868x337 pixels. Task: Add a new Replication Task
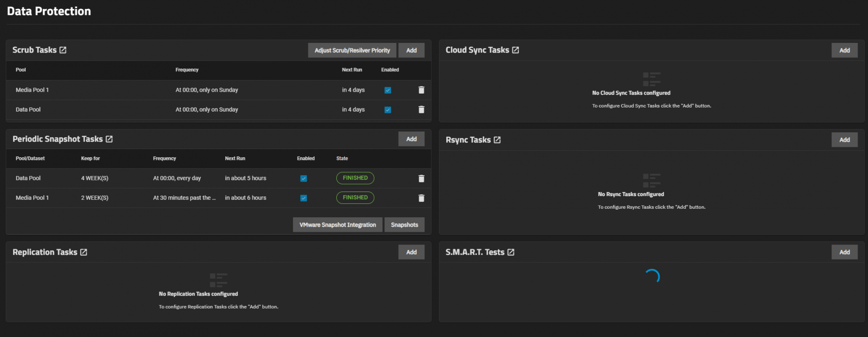(411, 252)
